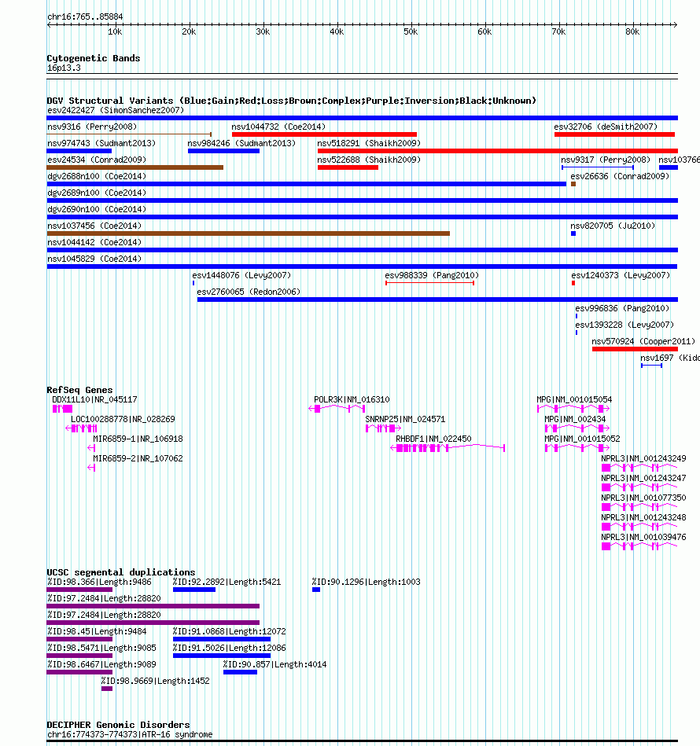This screenshot has height=746, width=700.
Task: Click the 70k ruler tick label
Action: (558, 32)
